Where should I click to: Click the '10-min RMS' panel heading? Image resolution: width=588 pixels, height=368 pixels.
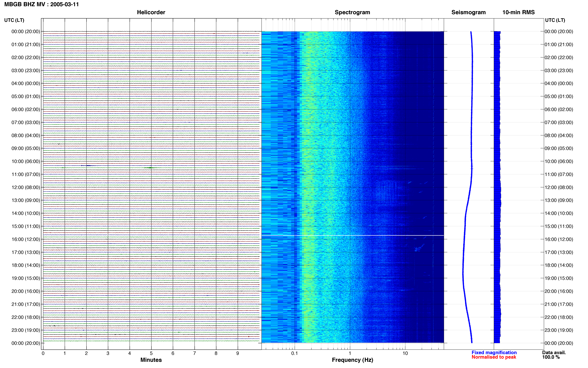pyautogui.click(x=518, y=12)
